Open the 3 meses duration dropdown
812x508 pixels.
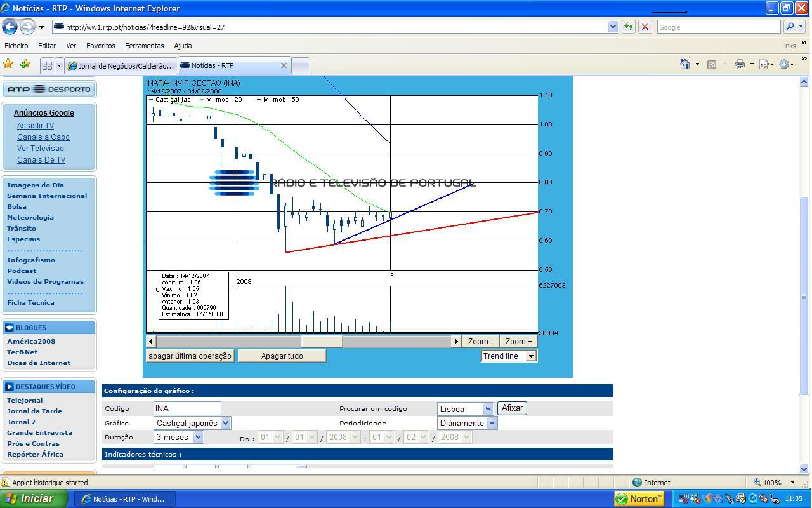198,437
